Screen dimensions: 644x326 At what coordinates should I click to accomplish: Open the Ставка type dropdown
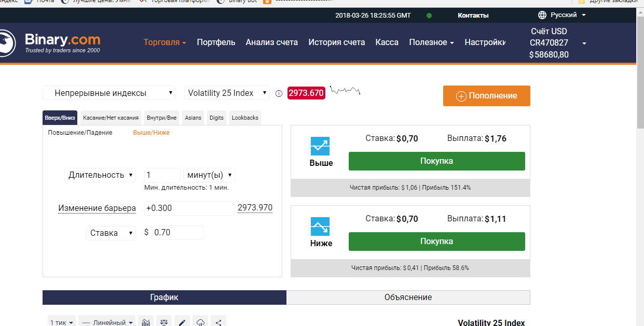(x=111, y=233)
